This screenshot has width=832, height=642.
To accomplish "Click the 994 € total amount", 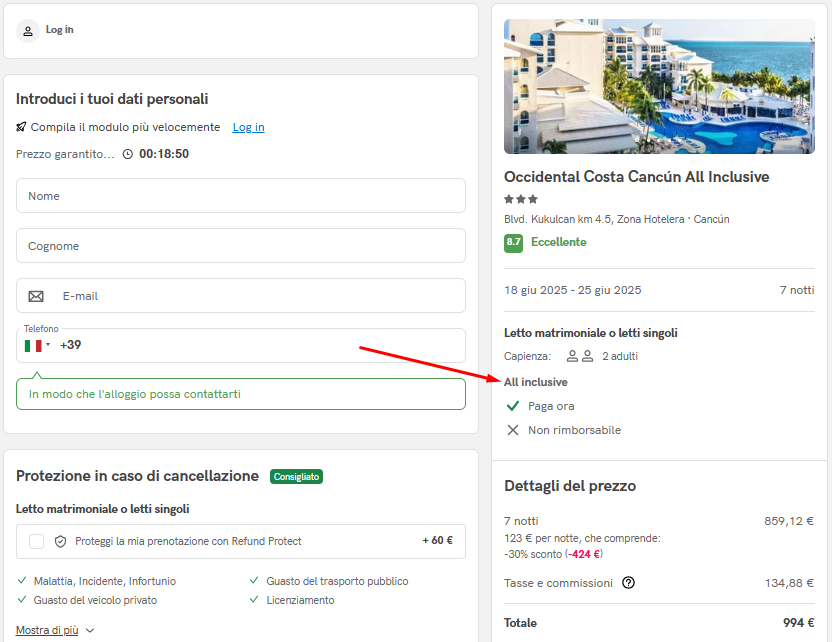I will point(799,623).
